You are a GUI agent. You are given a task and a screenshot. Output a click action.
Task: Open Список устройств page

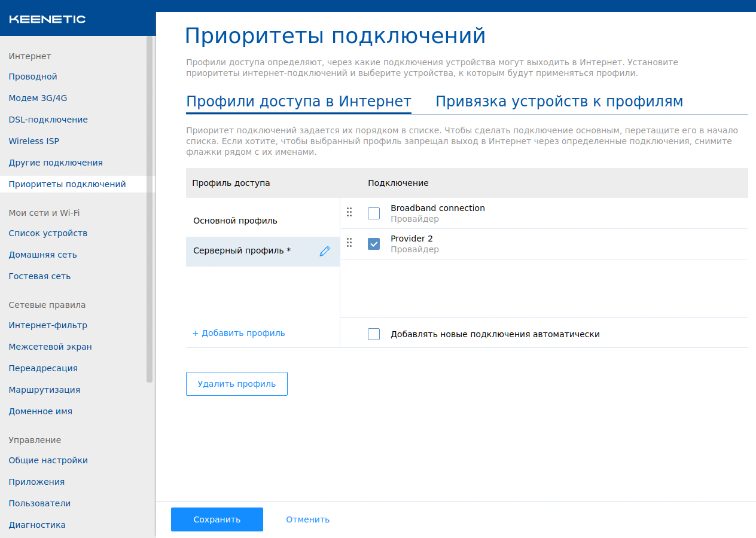(x=48, y=233)
